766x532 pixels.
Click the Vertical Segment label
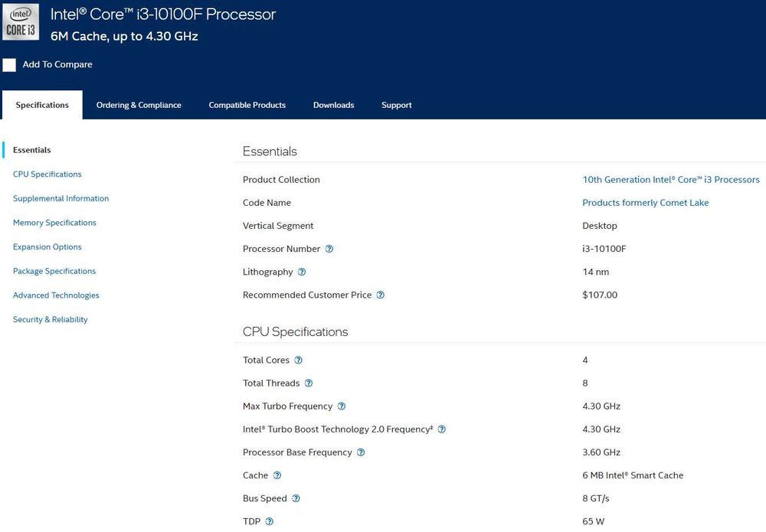[278, 226]
